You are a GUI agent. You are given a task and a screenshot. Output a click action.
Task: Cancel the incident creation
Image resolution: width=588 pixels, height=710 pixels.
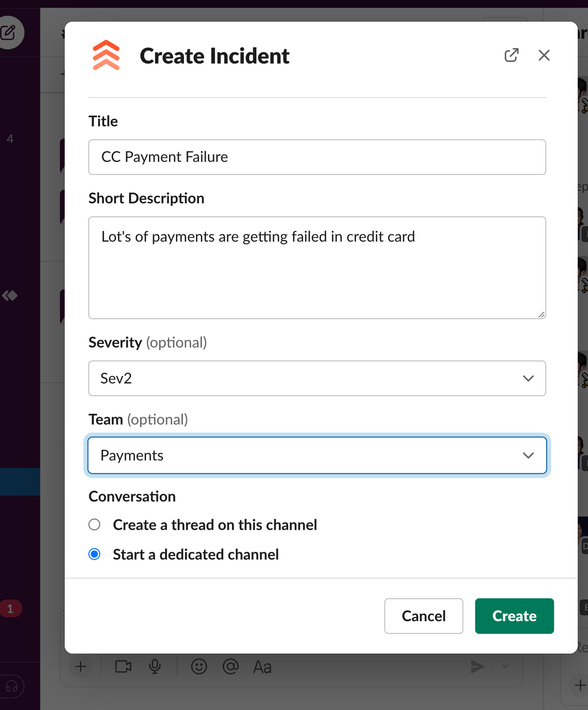click(424, 616)
